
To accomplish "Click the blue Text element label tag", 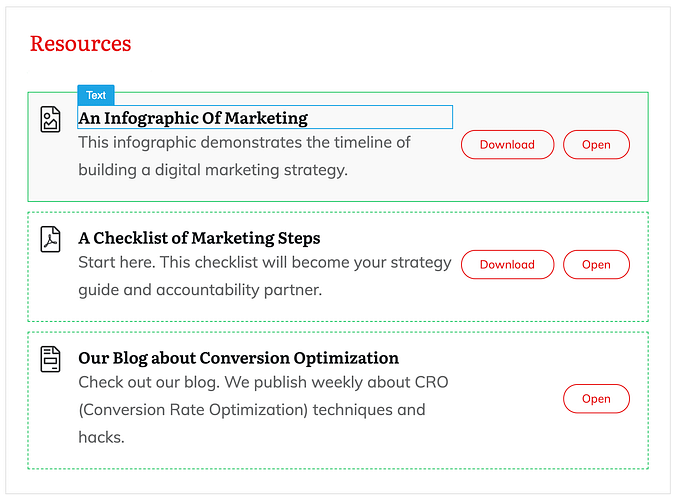I will [96, 96].
